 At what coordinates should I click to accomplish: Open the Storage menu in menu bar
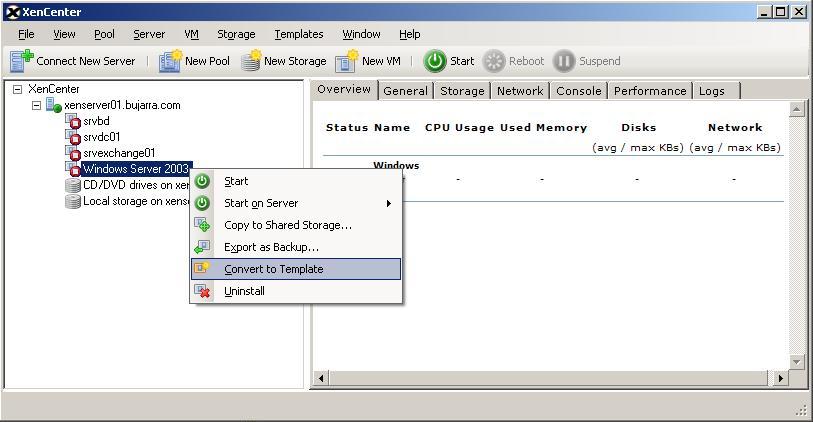(236, 34)
